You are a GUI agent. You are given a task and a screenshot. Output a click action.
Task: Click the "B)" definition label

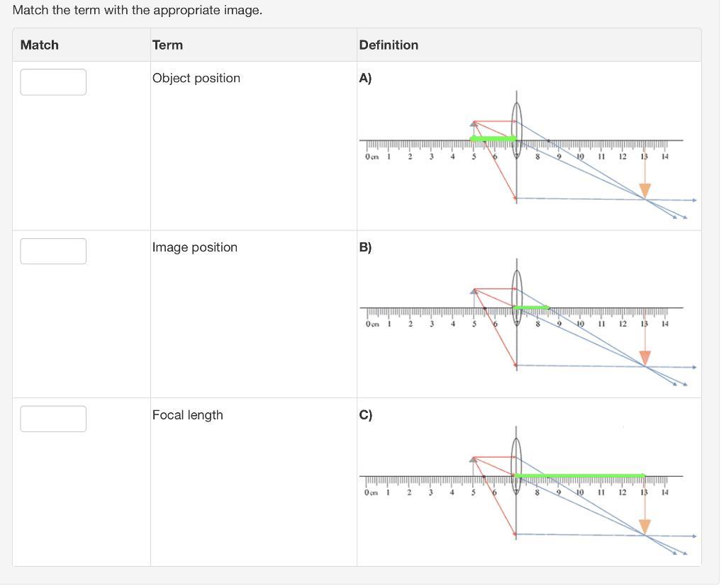tap(365, 247)
